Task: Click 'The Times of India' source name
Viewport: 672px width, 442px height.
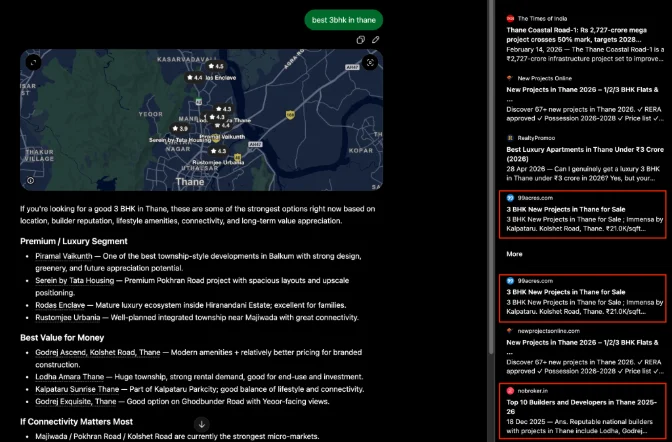Action: (542, 18)
